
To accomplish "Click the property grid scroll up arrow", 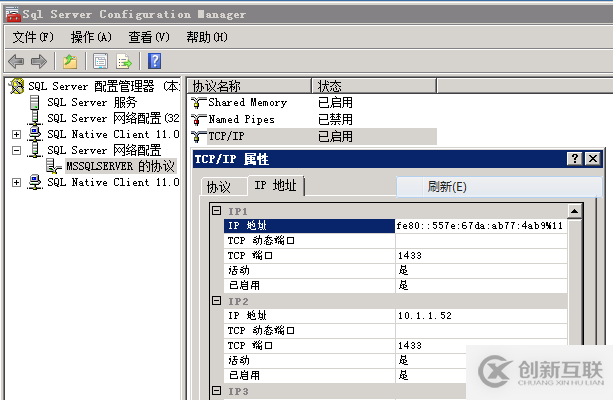I will 574,212.
